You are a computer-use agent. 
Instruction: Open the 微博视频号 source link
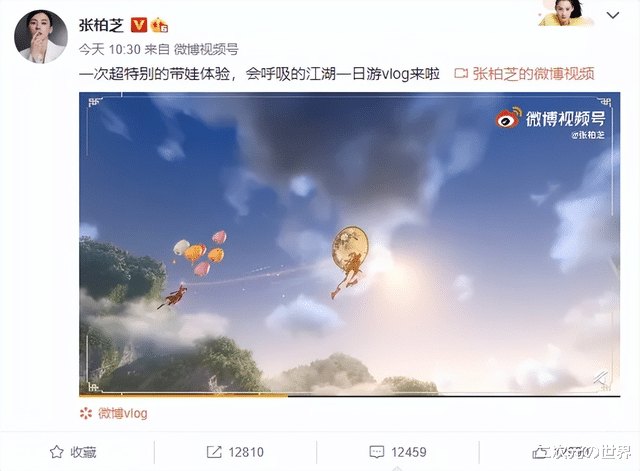[x=206, y=50]
